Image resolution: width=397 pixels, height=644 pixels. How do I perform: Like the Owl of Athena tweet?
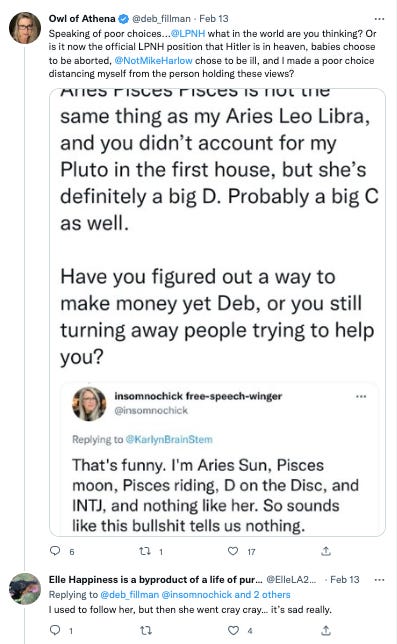tap(233, 551)
